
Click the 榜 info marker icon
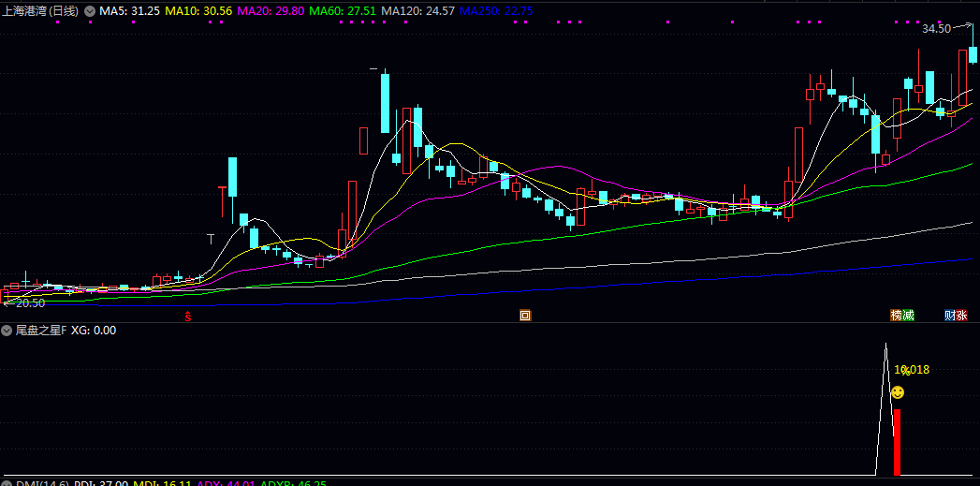point(896,316)
